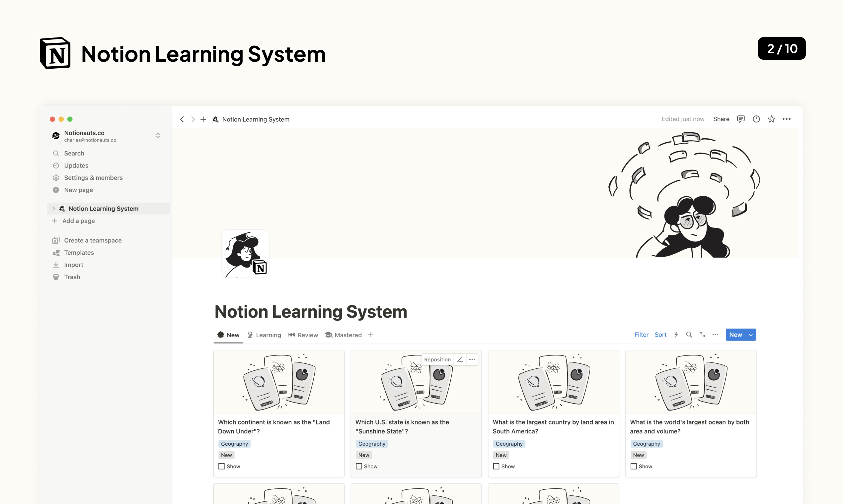Screen dimensions: 843x504
Task: Click New status tag on South America card
Action: coord(501,455)
